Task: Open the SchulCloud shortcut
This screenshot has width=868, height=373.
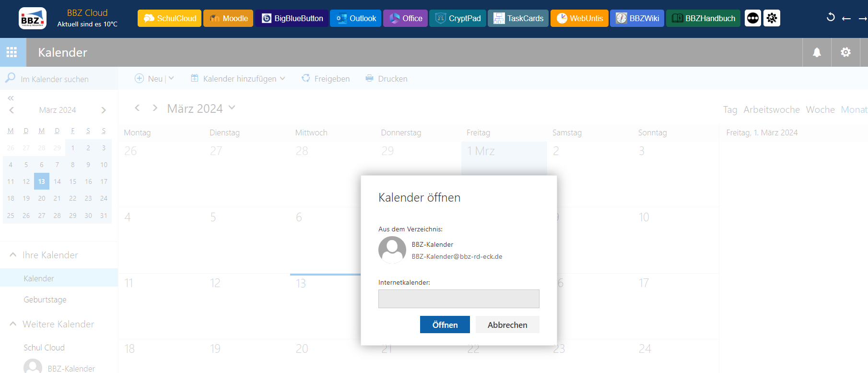Action: pos(169,18)
